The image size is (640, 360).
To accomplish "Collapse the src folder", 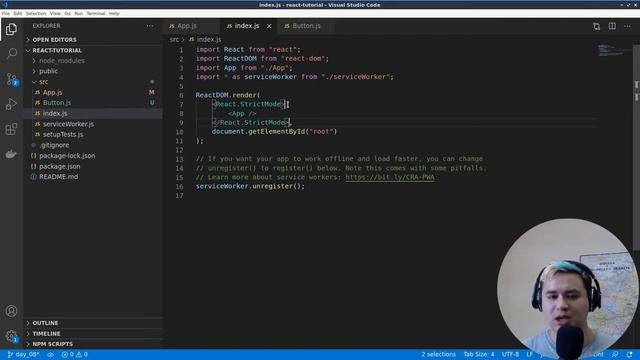I will pyautogui.click(x=93, y=82).
